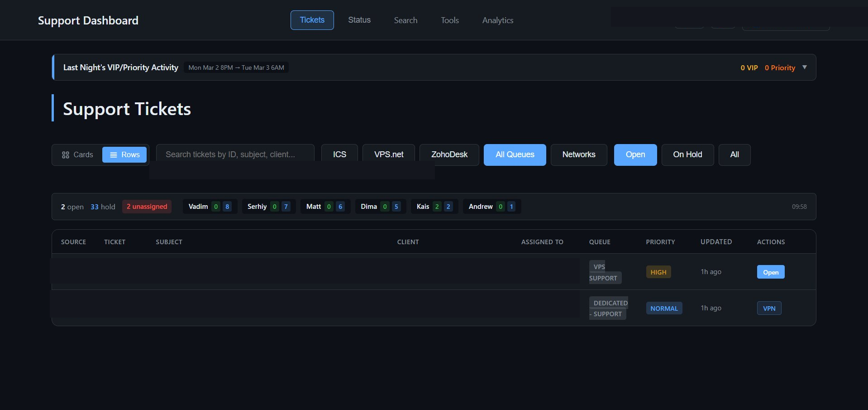This screenshot has height=410, width=868.
Task: Click the blue Open action button
Action: click(x=770, y=272)
